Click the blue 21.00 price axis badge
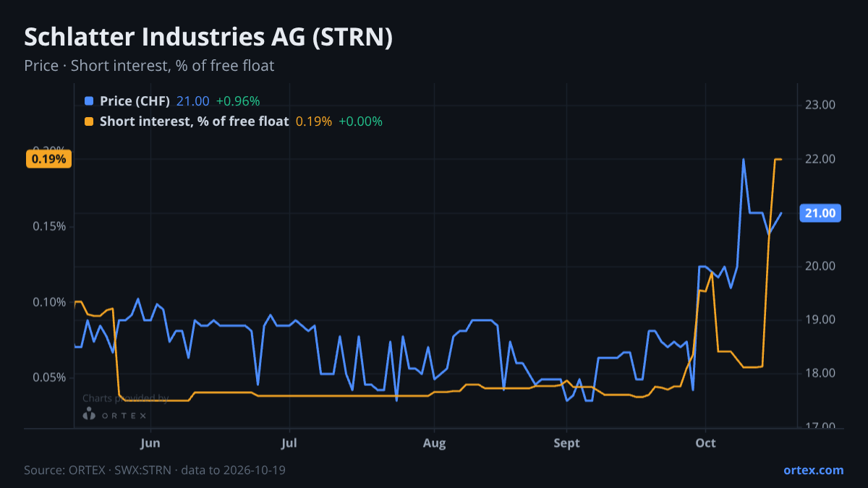 click(x=820, y=213)
